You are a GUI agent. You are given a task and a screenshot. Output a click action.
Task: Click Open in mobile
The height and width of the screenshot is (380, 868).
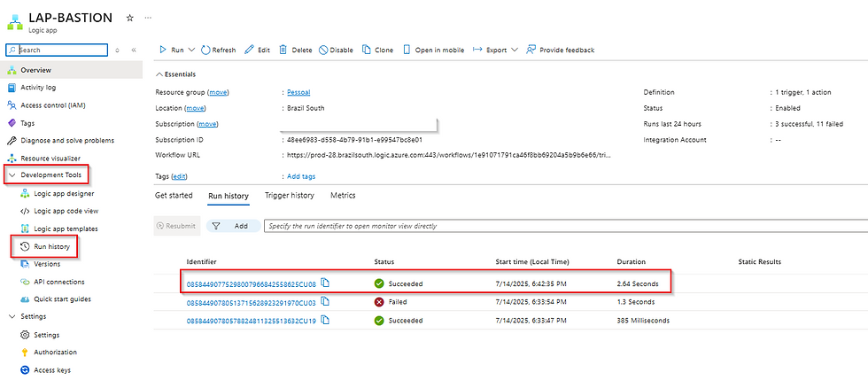click(433, 50)
